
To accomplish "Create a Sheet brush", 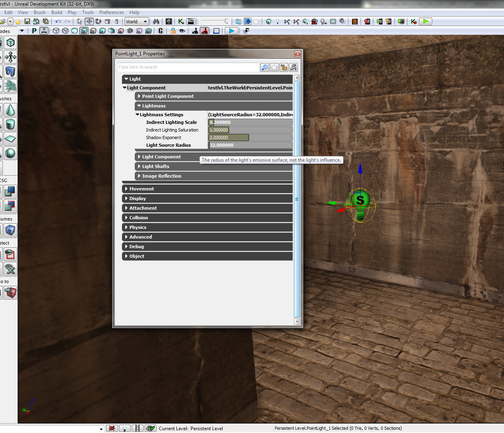I will (x=10, y=139).
